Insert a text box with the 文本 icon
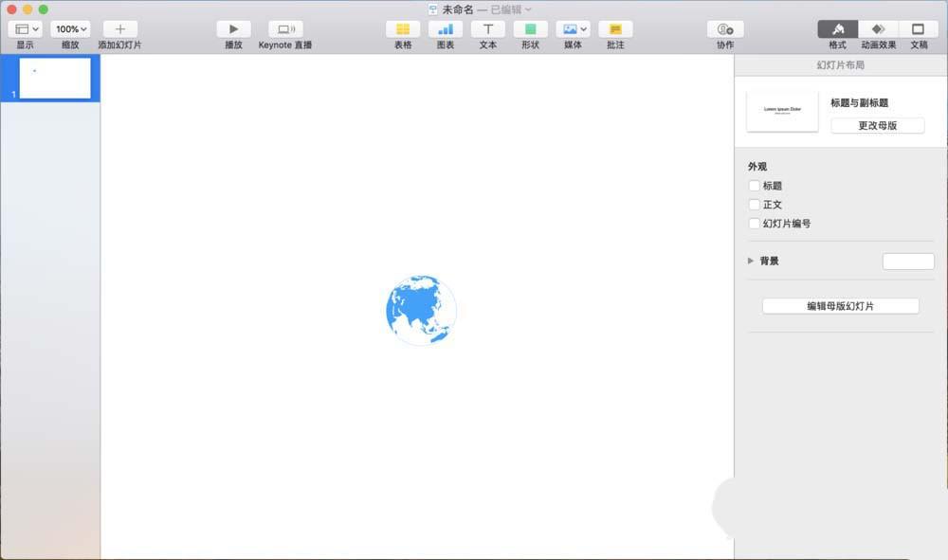This screenshot has height=560, width=948. point(487,28)
